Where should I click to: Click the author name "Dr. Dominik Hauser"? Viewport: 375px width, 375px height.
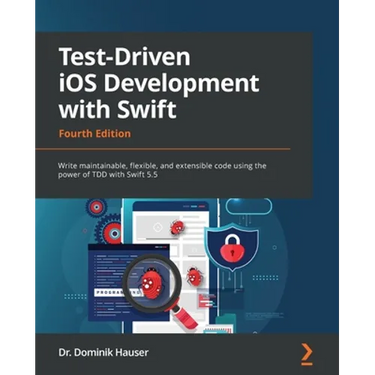click(x=104, y=352)
